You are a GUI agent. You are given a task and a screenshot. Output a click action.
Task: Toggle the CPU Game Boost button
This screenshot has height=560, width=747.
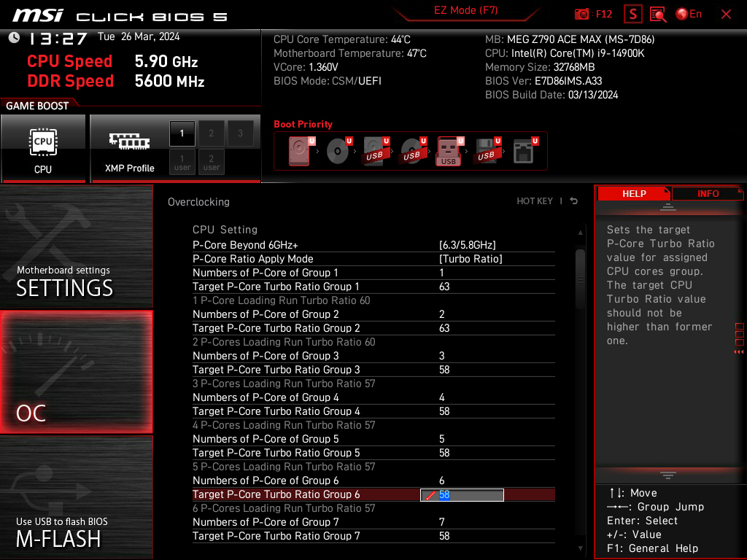43,149
